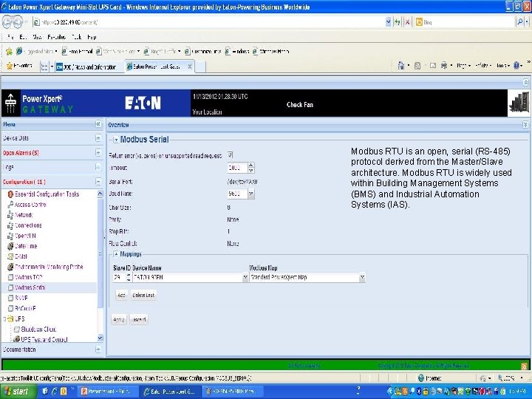Click the Timeout value field
Viewport: 532px width, 399px height.
(x=237, y=168)
